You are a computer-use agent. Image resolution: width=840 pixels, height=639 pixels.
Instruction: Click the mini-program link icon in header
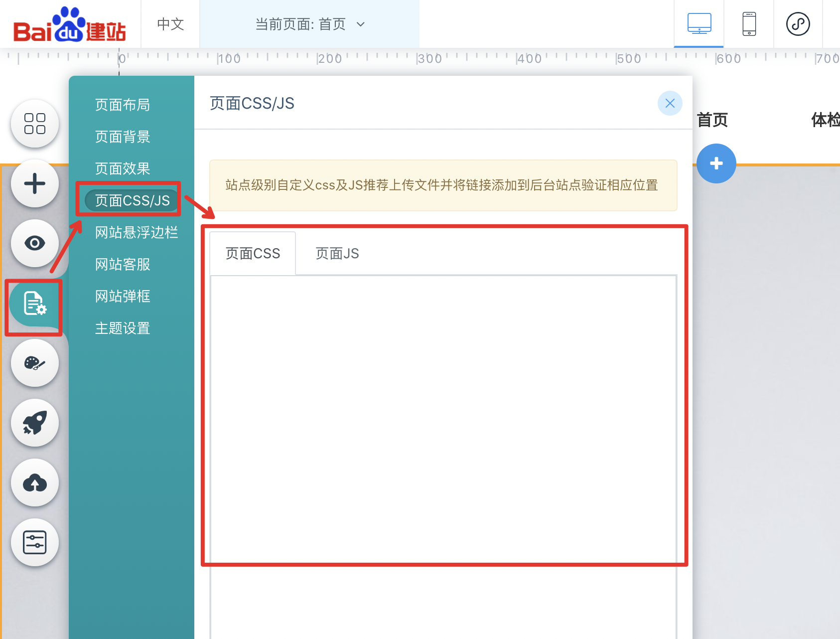pos(798,24)
